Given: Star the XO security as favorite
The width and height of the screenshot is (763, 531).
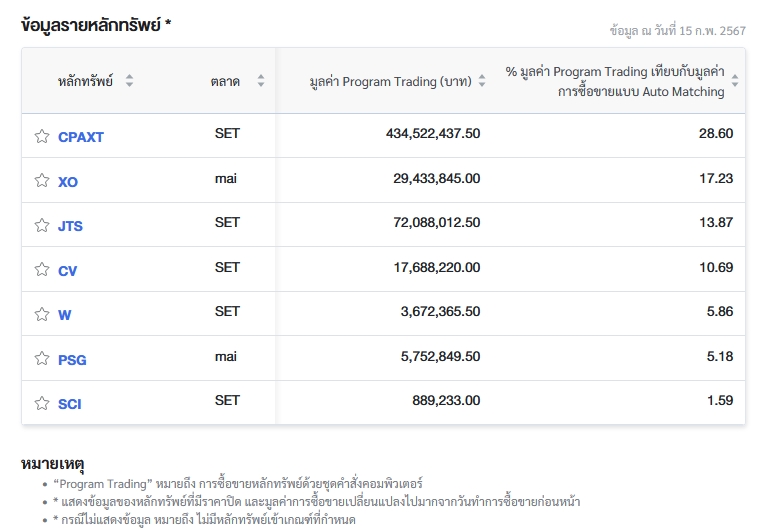Looking at the screenshot, I should point(42,181).
